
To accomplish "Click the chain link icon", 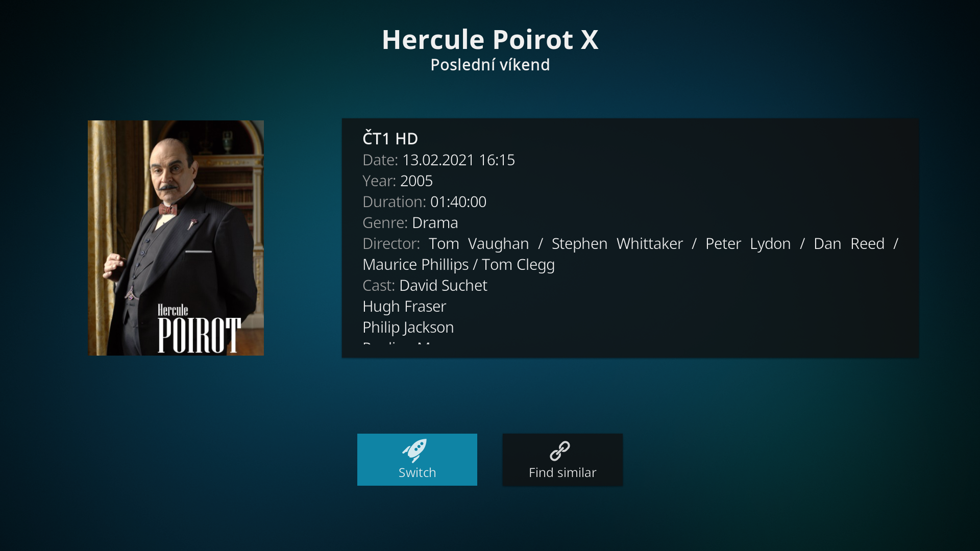I will 560,451.
